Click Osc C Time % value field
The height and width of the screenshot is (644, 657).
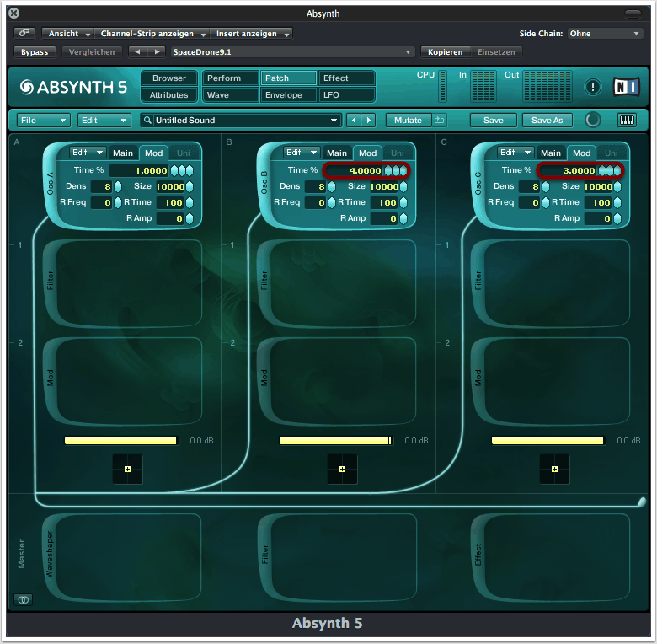tap(567, 170)
